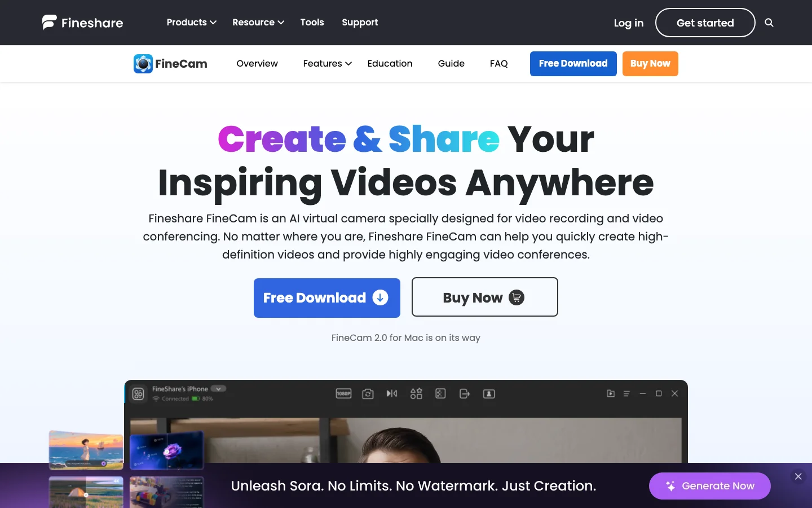Click the FineCam camera logo icon
This screenshot has width=812, height=508.
click(143, 64)
